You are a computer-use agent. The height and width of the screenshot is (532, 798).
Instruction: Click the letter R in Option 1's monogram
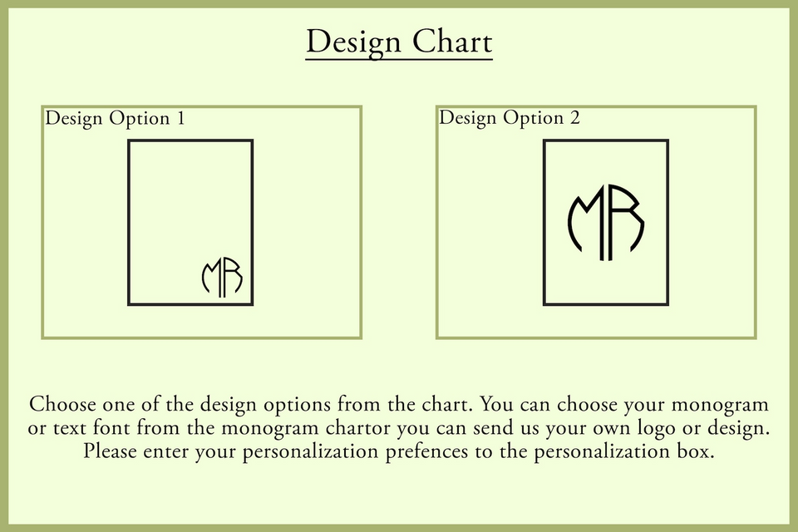click(233, 278)
